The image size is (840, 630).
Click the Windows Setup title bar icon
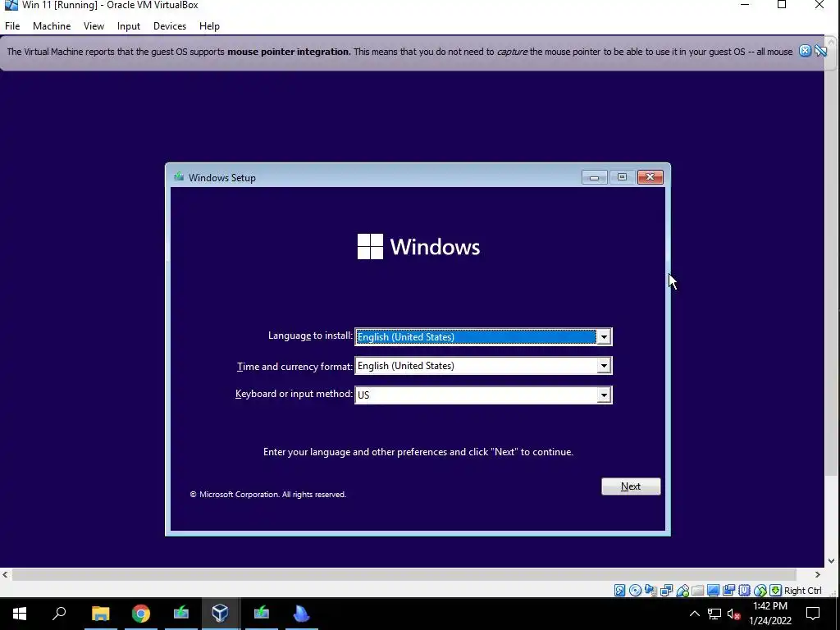(179, 177)
